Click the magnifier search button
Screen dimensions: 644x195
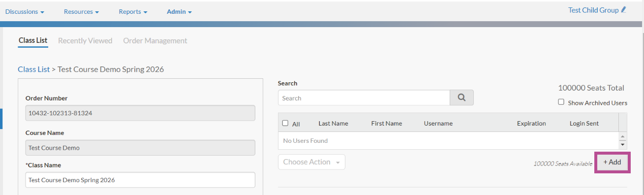click(x=461, y=98)
